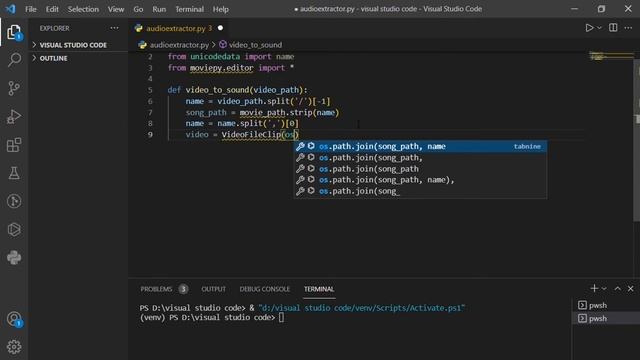The image size is (640, 360).
Task: Minimize the VS Code window
Action: coord(574,9)
